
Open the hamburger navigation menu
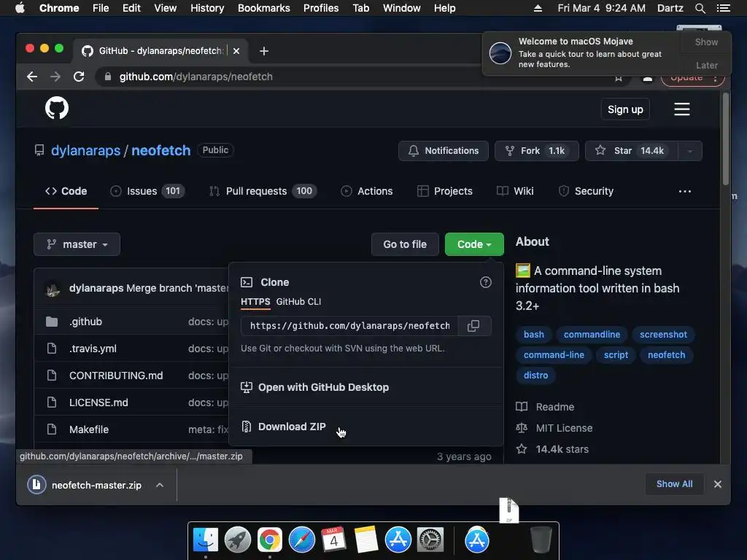pos(682,109)
